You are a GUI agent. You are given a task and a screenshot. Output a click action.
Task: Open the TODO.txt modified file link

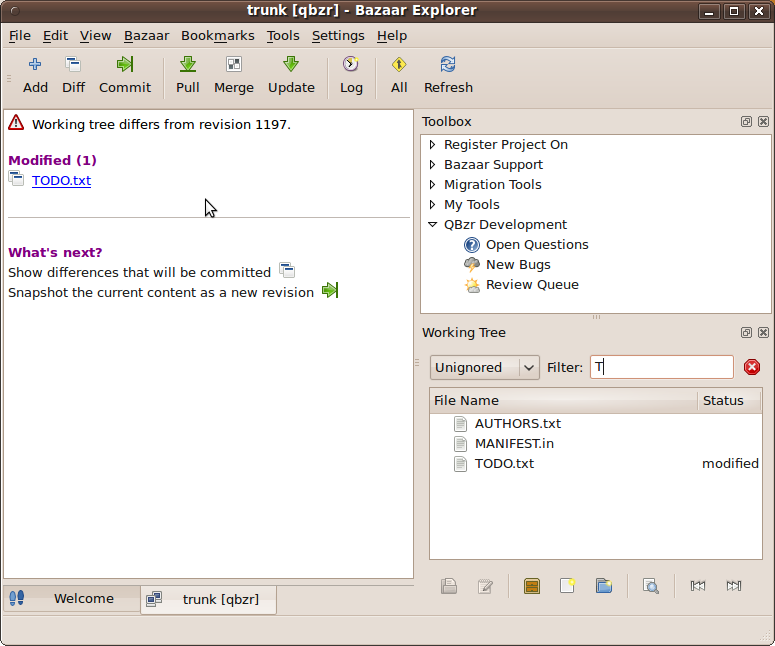[x=61, y=181]
